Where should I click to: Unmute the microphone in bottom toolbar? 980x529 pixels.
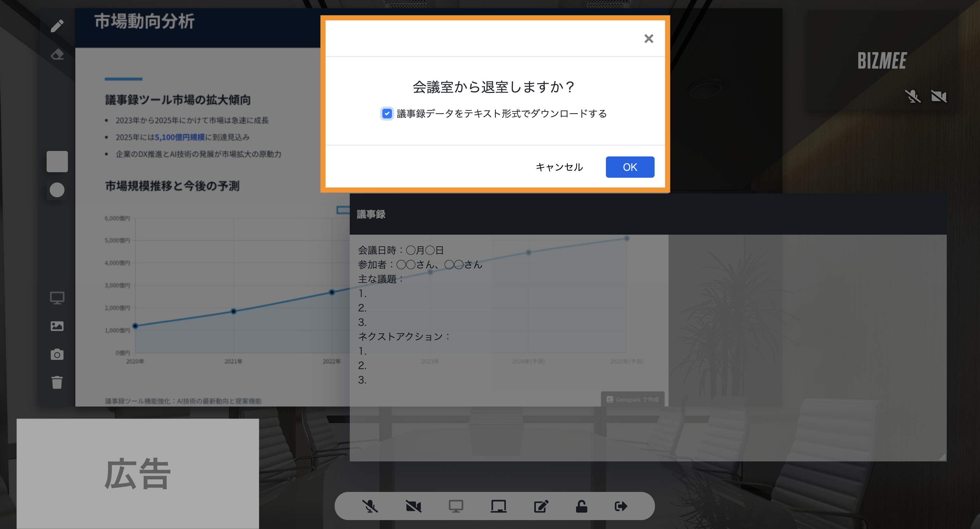tap(371, 506)
